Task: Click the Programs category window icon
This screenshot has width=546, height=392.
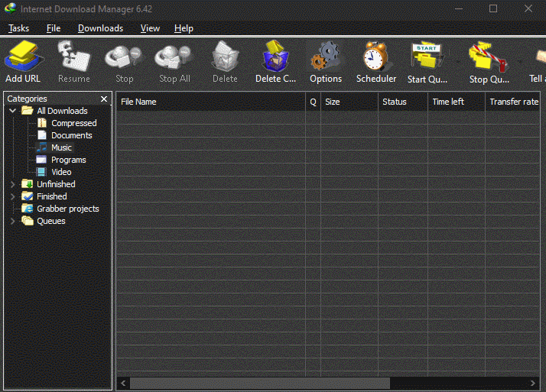Action: 41,160
